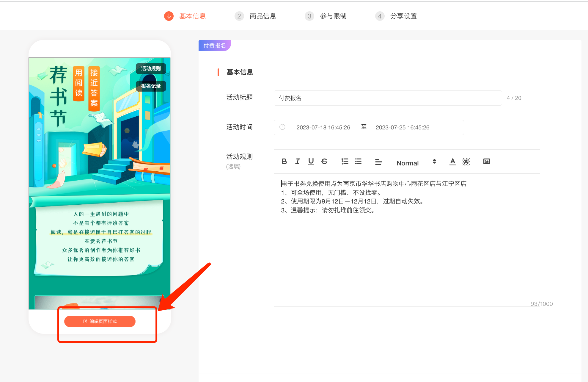This screenshot has width=588, height=382.
Task: Toggle bold formatting in rules editor
Action: 284,162
